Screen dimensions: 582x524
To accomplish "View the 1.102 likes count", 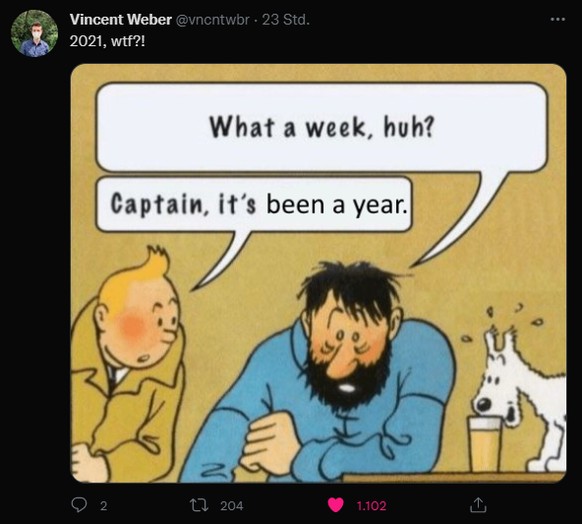I will (x=371, y=505).
